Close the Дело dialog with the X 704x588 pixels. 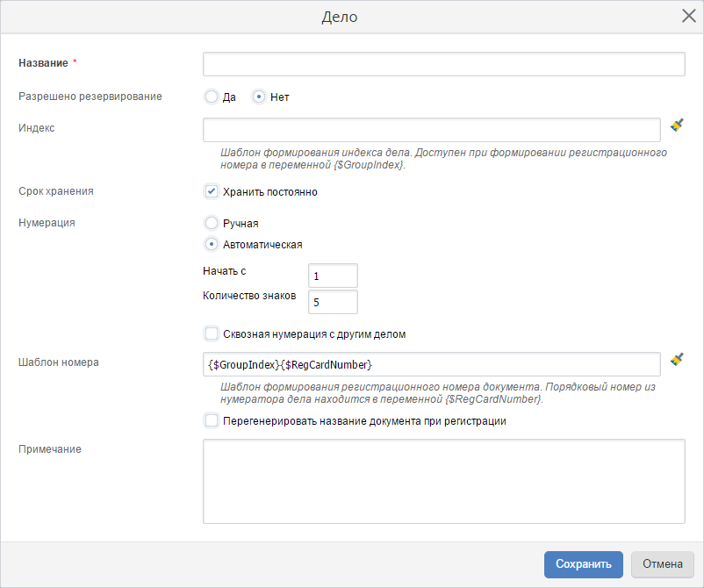coord(689,17)
